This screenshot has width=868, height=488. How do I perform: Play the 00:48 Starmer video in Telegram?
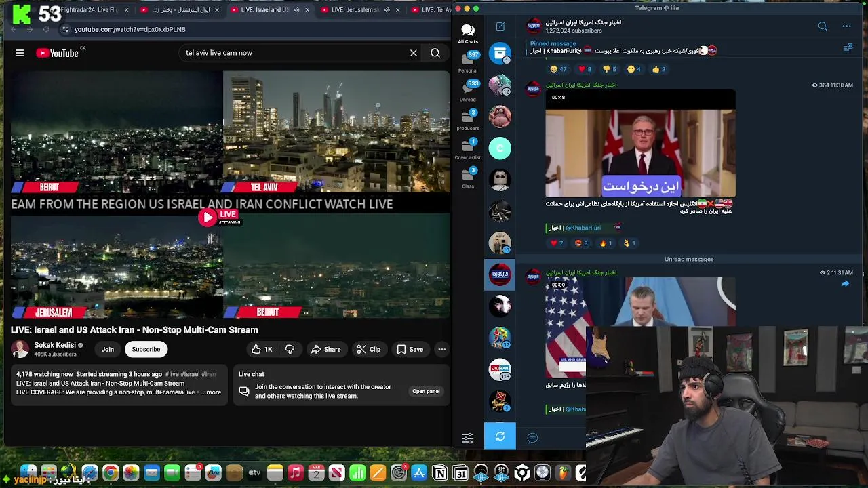pos(640,144)
